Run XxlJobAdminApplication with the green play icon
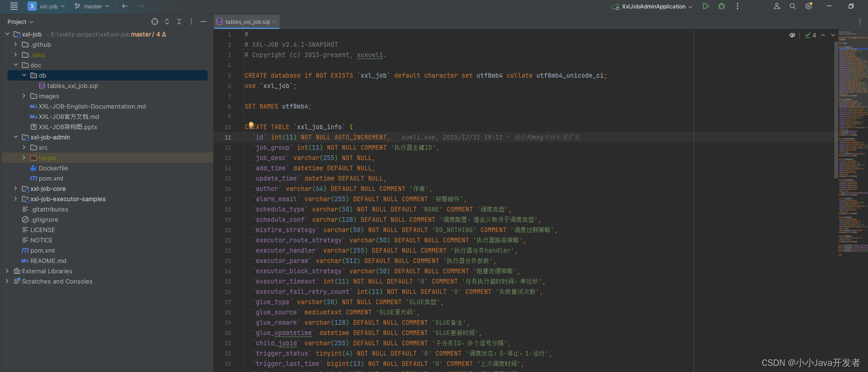 [706, 6]
